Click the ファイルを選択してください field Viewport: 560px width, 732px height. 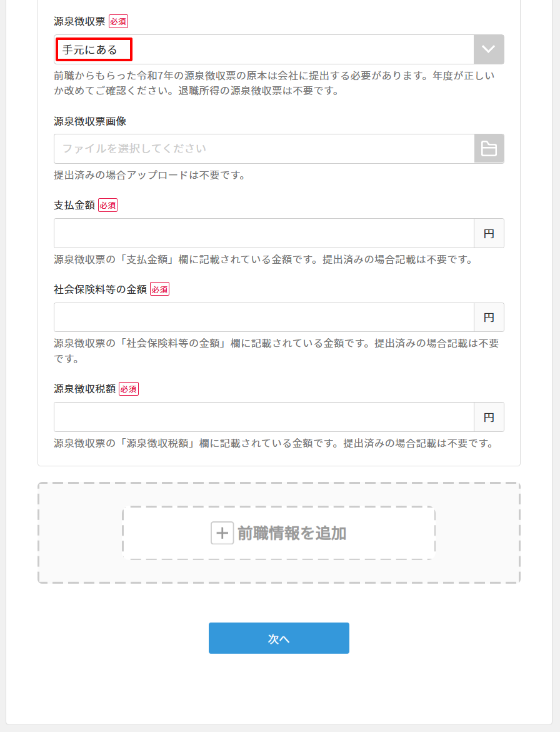pyautogui.click(x=262, y=148)
